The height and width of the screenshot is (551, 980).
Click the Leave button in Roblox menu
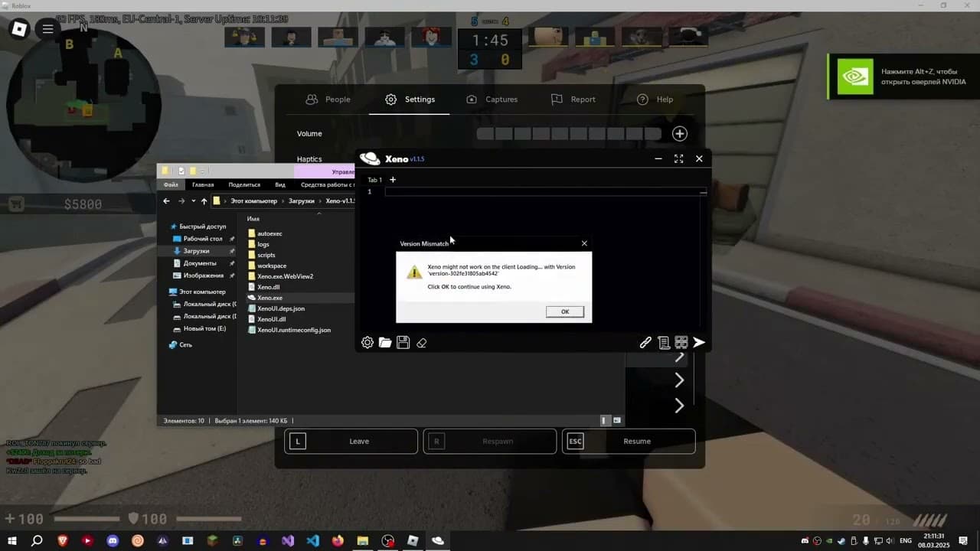(351, 442)
